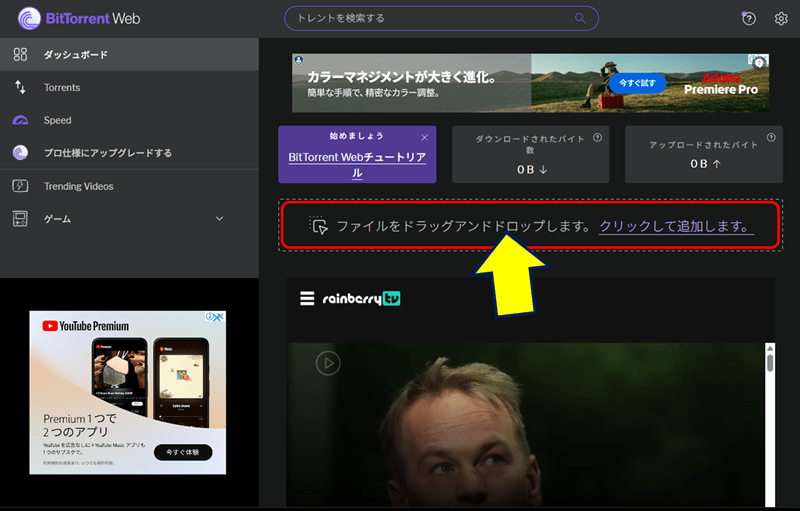Open the Speed menu item
The image size is (800, 511).
pos(129,120)
